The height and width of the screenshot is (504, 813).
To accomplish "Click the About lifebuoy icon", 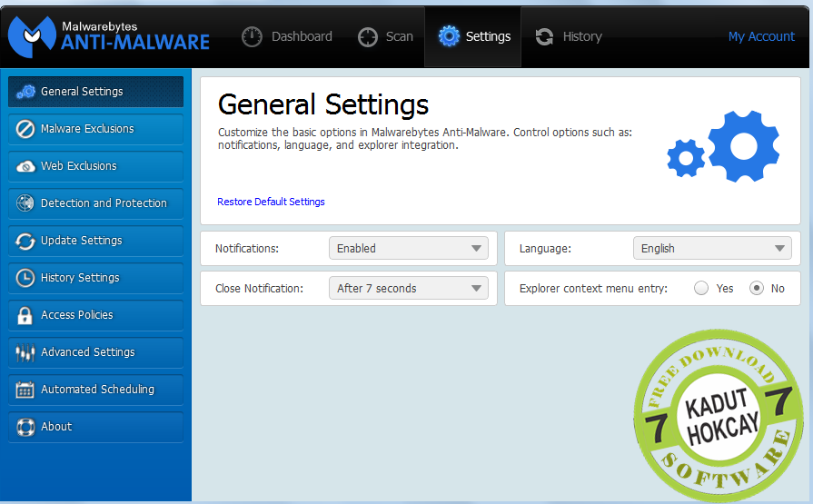I will click(25, 427).
